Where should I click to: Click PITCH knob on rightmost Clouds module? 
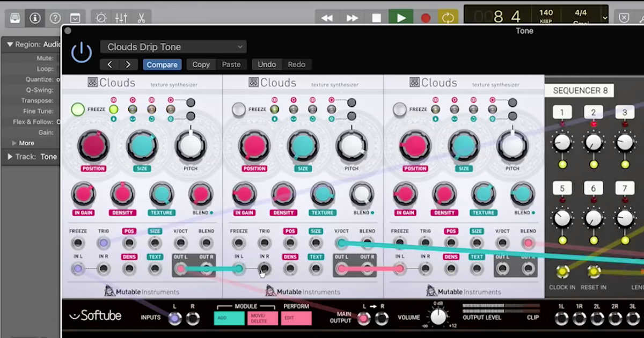[x=513, y=145]
